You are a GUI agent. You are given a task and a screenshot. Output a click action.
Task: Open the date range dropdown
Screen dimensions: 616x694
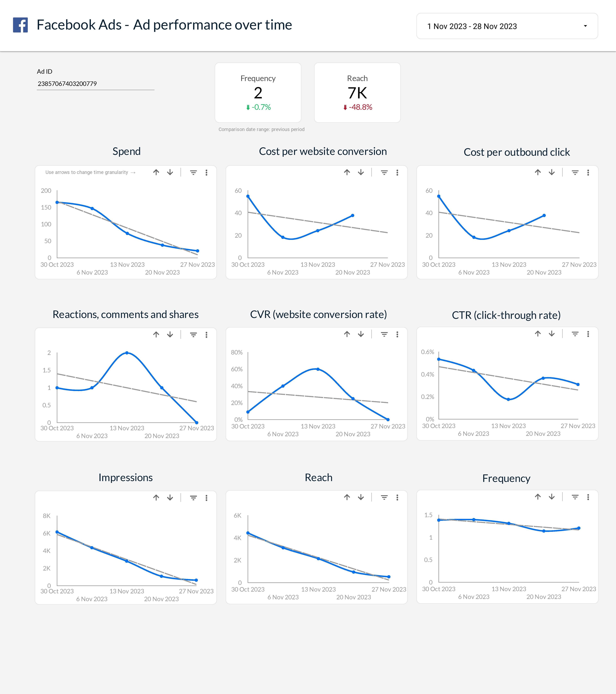pyautogui.click(x=507, y=26)
